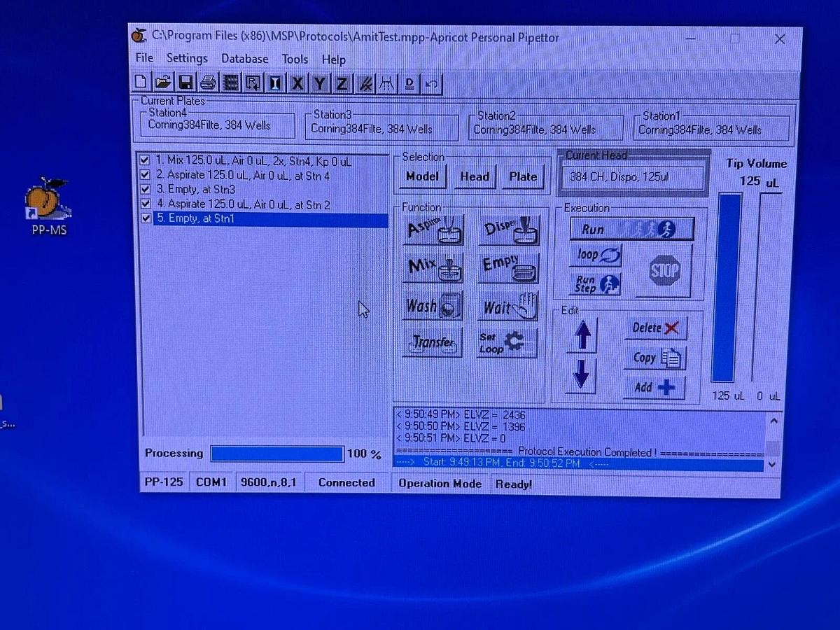Click the toolbar icon with slashed lines
Viewport: 840px width, 630px height.
(x=365, y=84)
